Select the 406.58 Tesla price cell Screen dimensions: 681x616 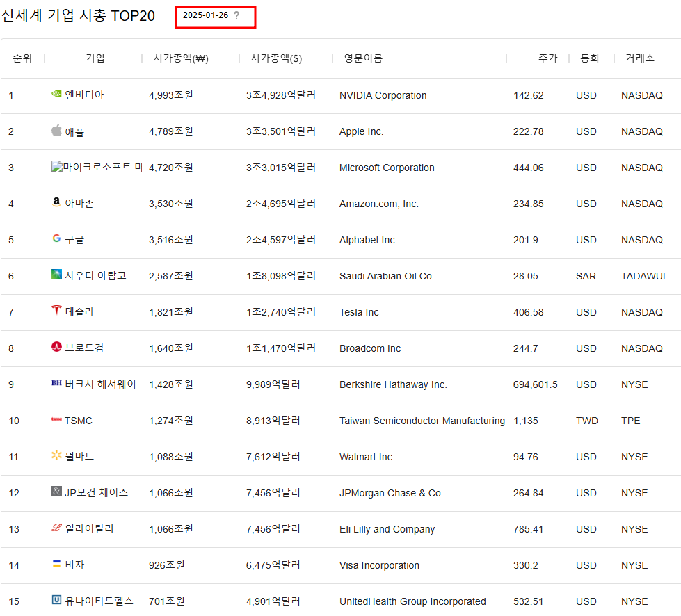click(x=528, y=312)
